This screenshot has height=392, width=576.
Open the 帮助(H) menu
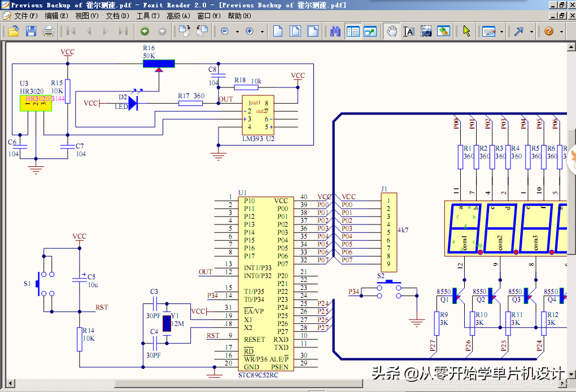click(x=238, y=16)
